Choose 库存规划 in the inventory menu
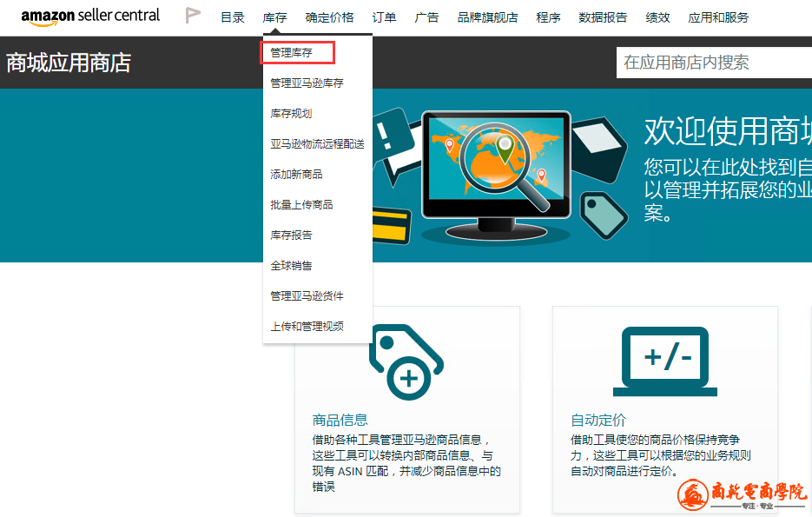The image size is (812, 517). pyautogui.click(x=292, y=114)
